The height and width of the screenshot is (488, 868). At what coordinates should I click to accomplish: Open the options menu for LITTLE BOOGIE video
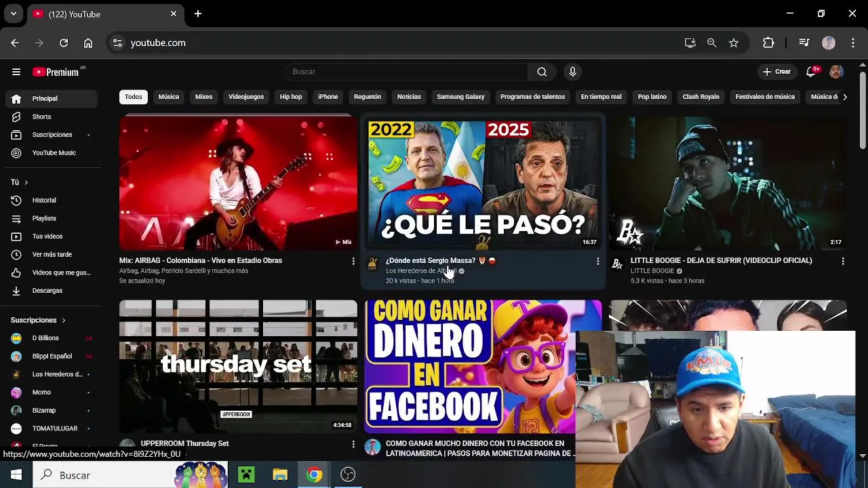(x=843, y=261)
